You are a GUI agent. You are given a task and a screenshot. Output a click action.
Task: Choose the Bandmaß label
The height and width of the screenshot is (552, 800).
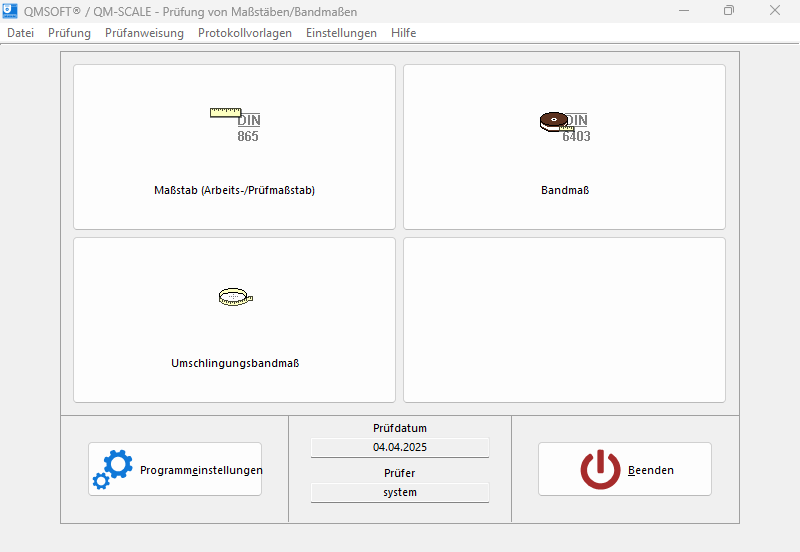[565, 190]
